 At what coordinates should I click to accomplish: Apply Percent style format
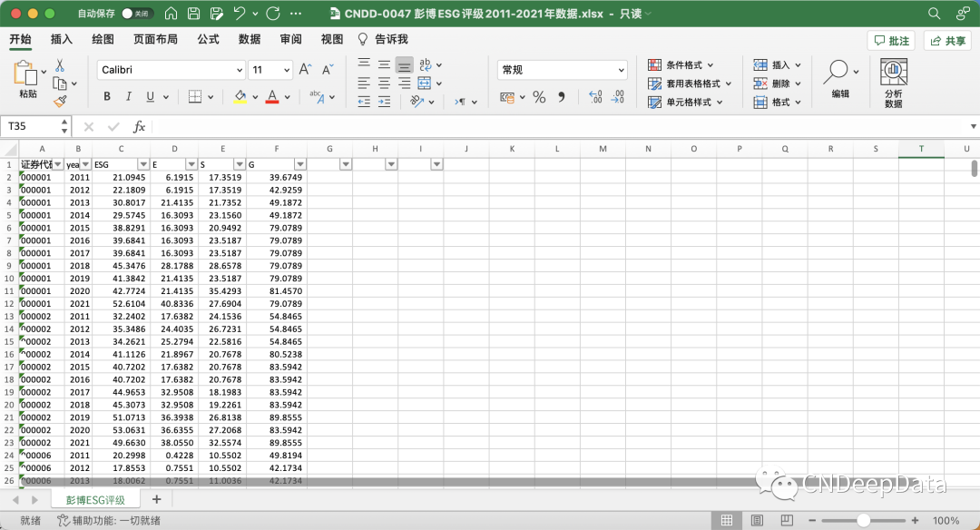point(539,97)
